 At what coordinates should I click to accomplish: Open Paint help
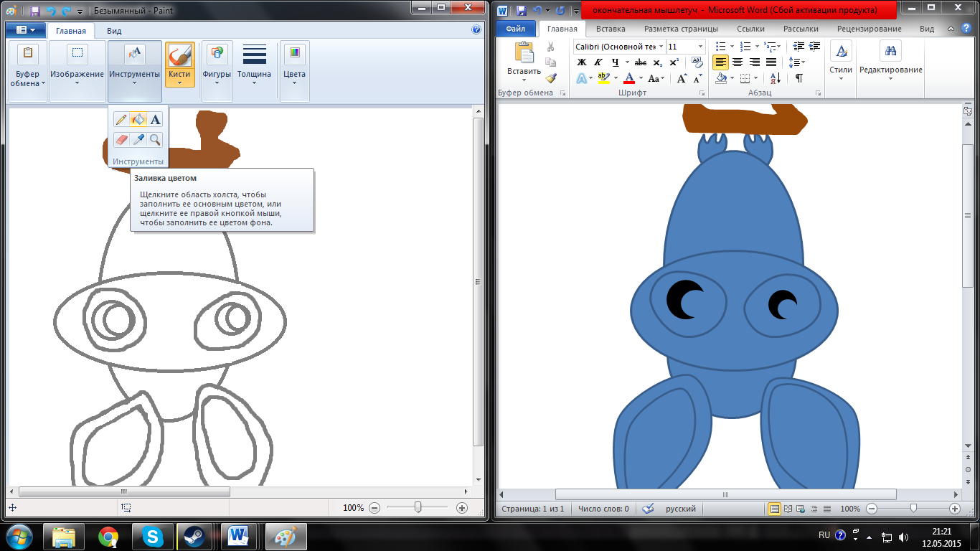(x=476, y=30)
